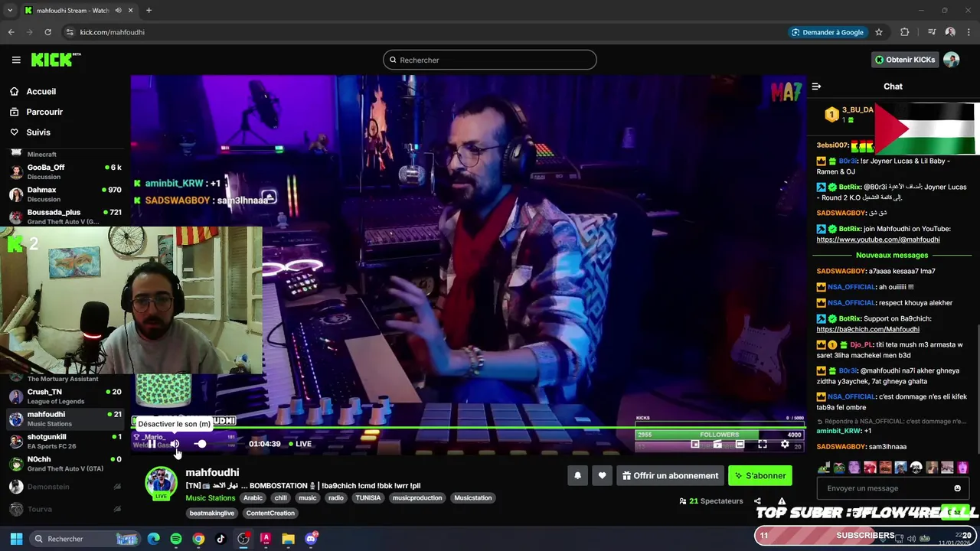Image resolution: width=980 pixels, height=551 pixels.
Task: Jump to LIVE indicator in player
Action: pos(300,444)
